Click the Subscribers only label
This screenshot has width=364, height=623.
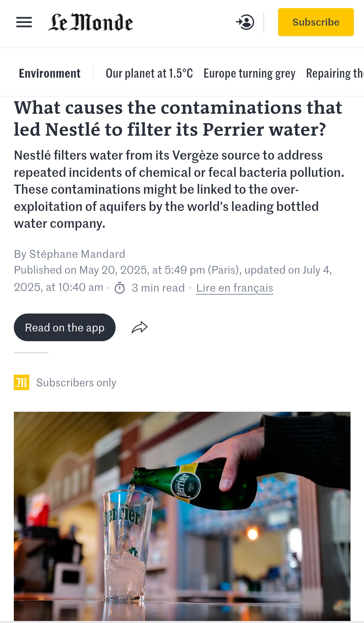[x=76, y=383]
